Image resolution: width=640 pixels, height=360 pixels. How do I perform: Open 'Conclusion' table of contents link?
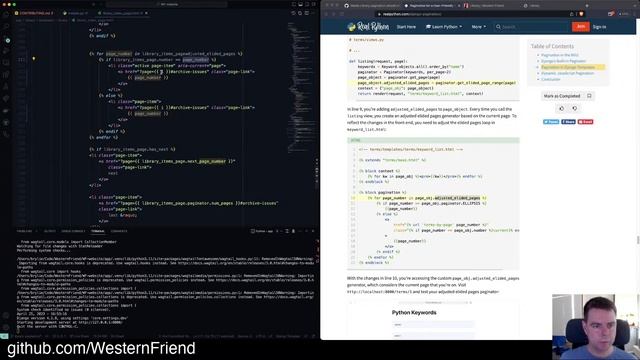click(x=551, y=79)
